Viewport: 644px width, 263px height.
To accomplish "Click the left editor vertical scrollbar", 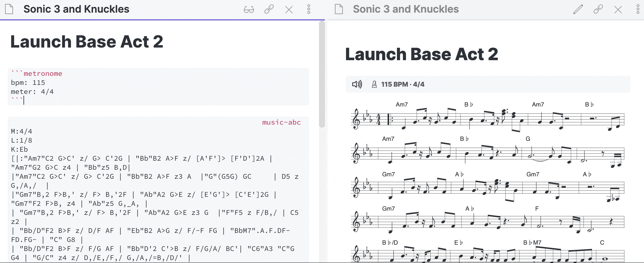I will click(x=322, y=74).
